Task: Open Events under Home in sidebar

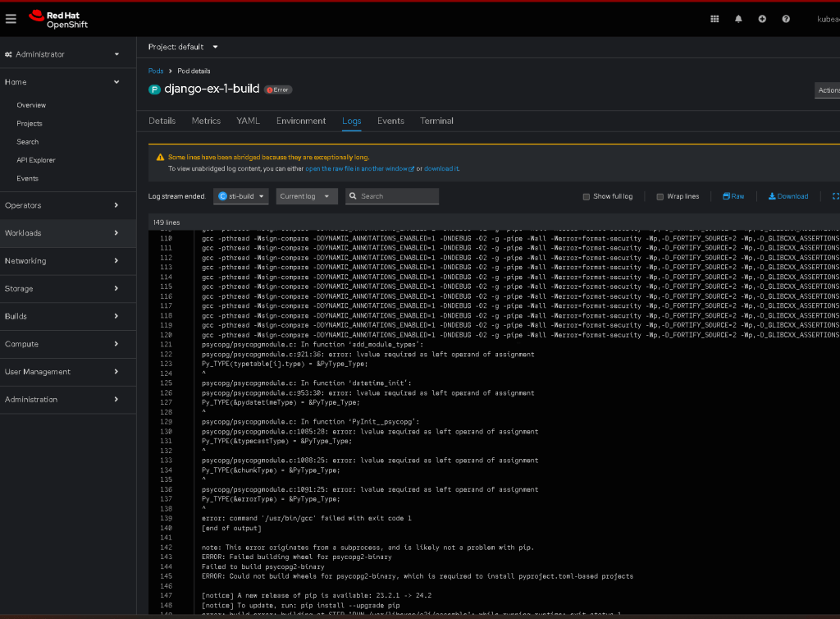Action: [27, 178]
